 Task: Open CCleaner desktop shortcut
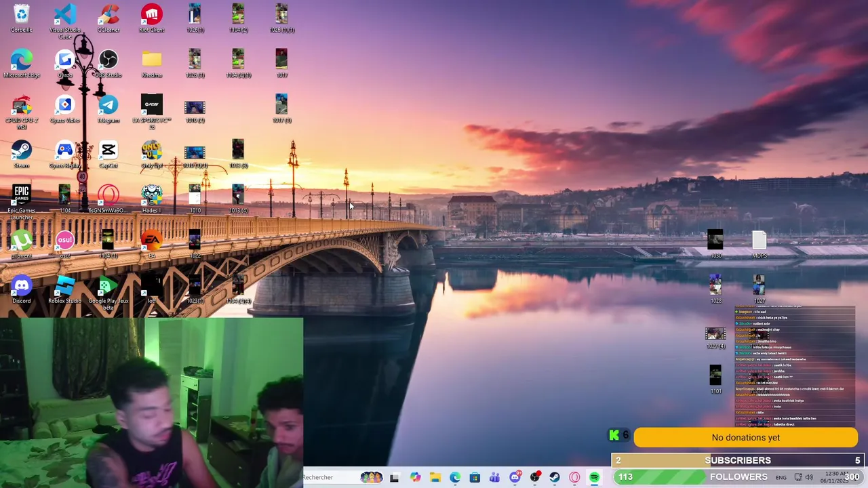[108, 18]
